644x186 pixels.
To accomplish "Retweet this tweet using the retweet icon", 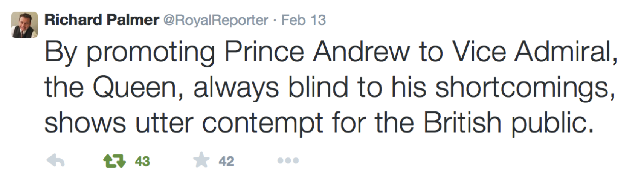I will (x=114, y=161).
